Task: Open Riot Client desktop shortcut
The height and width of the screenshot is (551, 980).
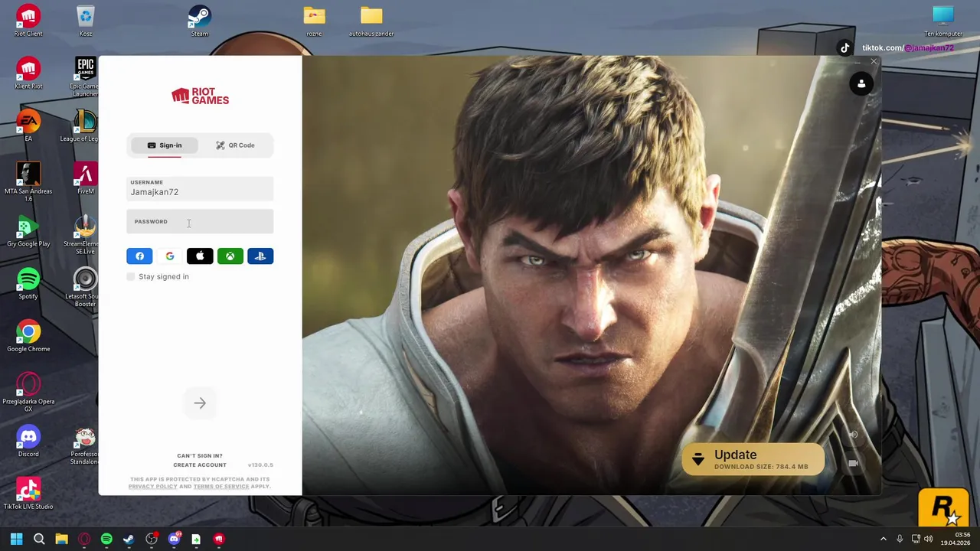Action: point(28,21)
